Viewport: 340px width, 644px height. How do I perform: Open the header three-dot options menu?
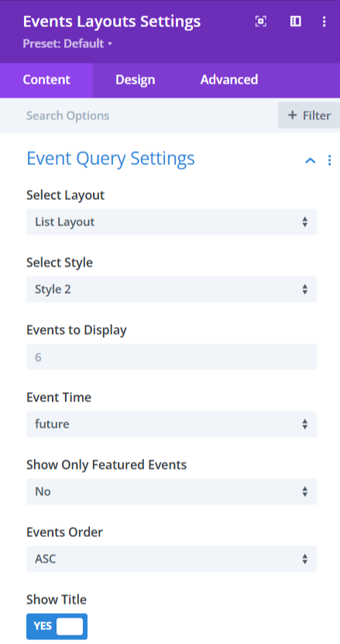point(325,22)
